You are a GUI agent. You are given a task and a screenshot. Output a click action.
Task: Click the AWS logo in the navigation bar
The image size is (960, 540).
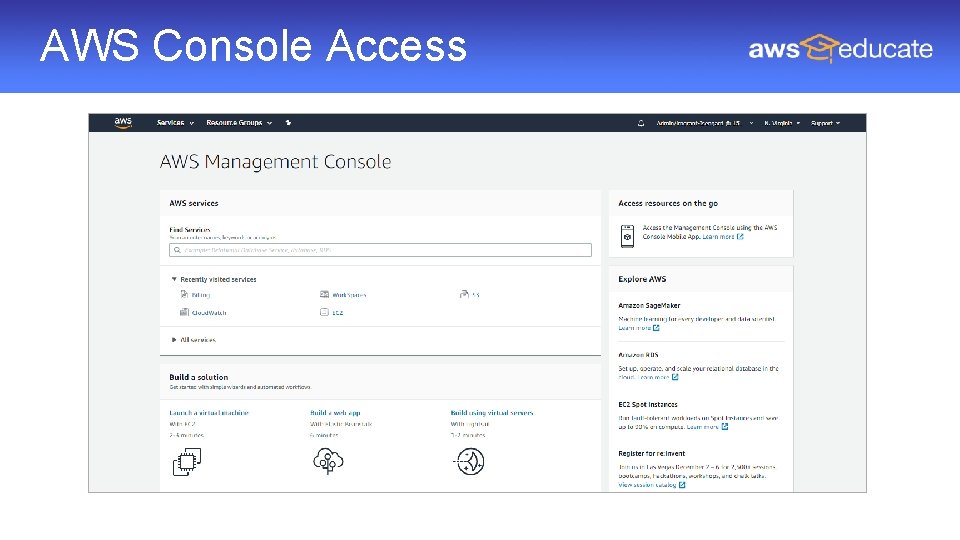(123, 122)
